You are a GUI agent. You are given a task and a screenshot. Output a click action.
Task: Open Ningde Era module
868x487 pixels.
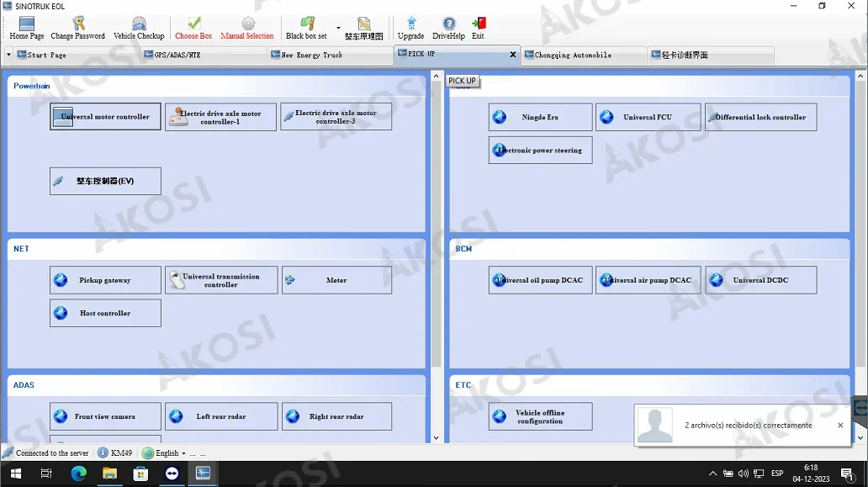point(540,117)
